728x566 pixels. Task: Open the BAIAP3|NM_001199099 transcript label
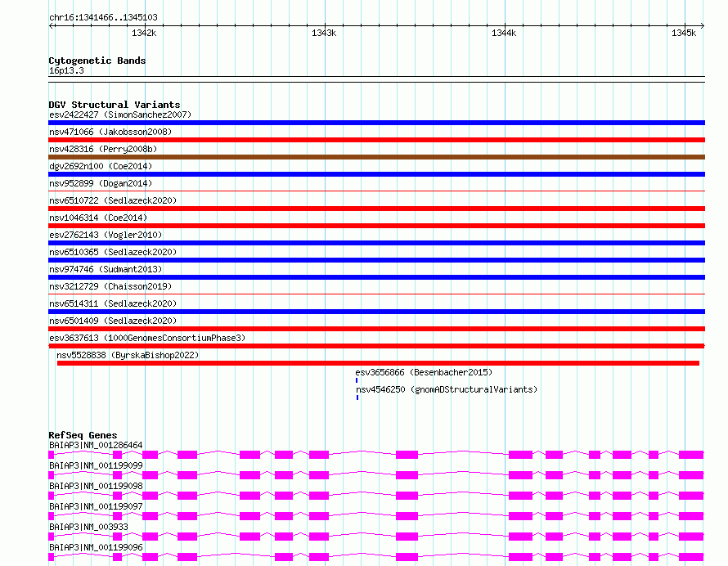[x=96, y=465]
